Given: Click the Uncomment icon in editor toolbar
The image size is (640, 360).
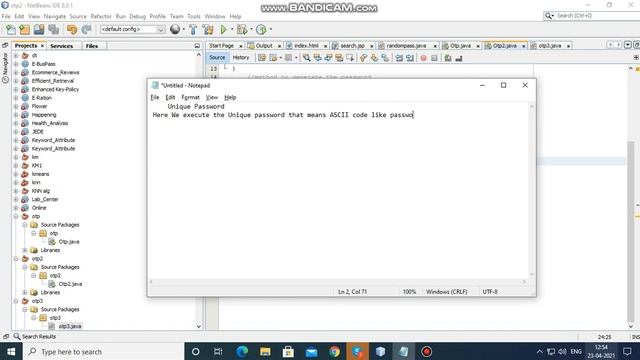Looking at the screenshot, I should click(x=459, y=58).
